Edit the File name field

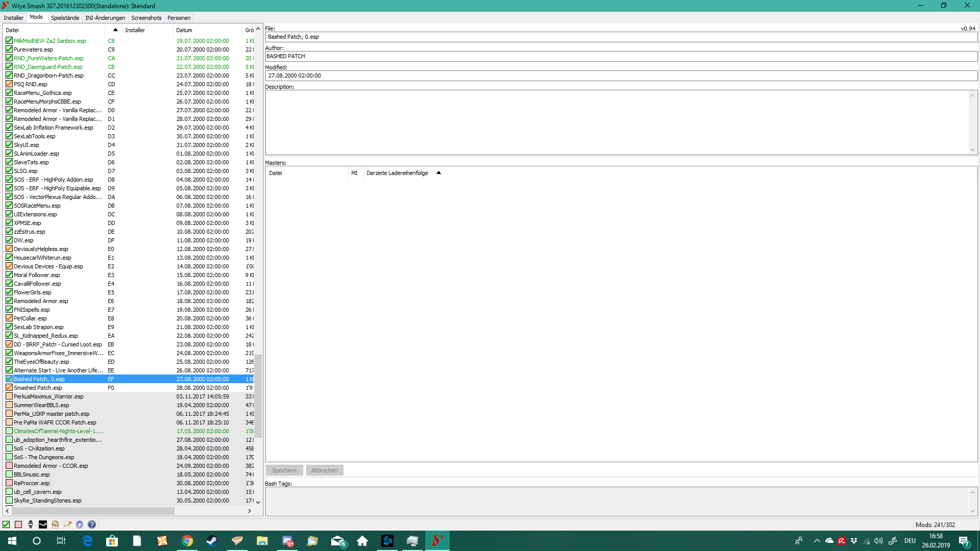point(621,37)
